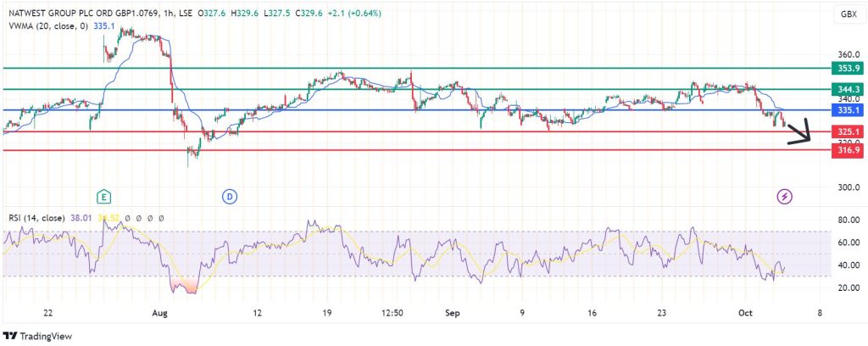This screenshot has width=868, height=346.
Task: Click the 325.1 red price label
Action: pos(848,131)
